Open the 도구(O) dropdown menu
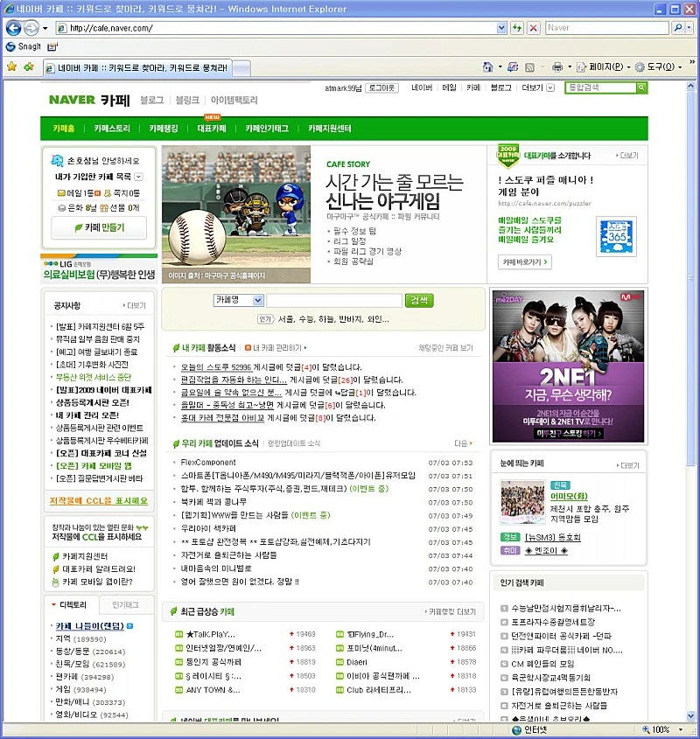Viewport: 700px width, 739px height. tap(659, 67)
